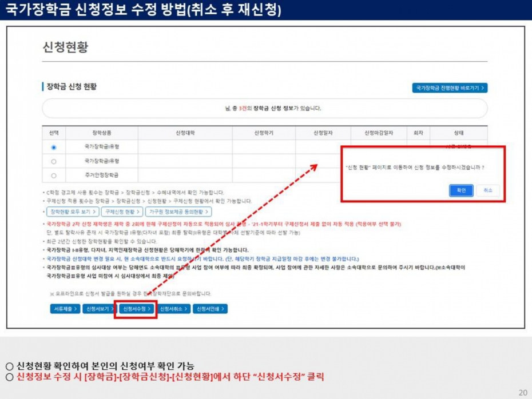Select the radio button in the first table row
The height and width of the screenshot is (399, 532).
coord(54,147)
